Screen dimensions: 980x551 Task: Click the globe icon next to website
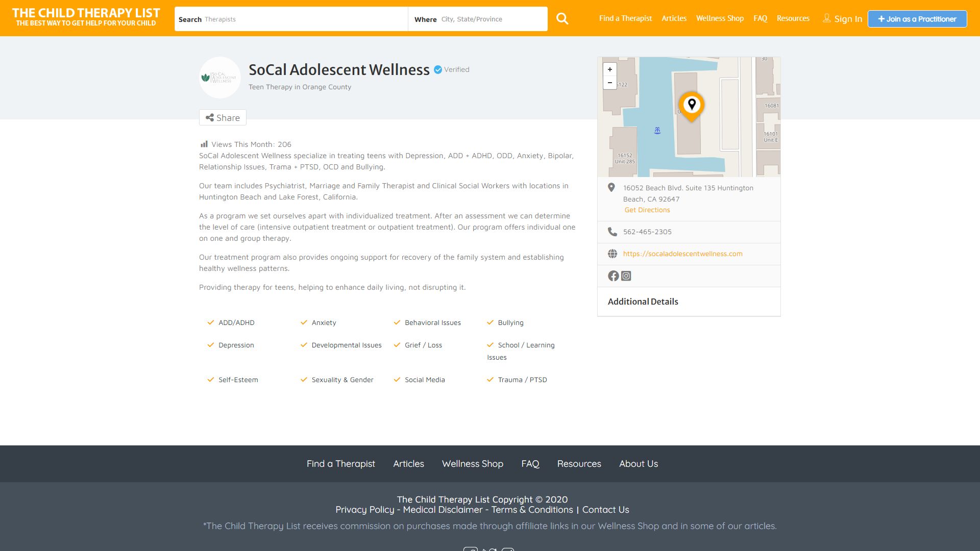pos(612,254)
